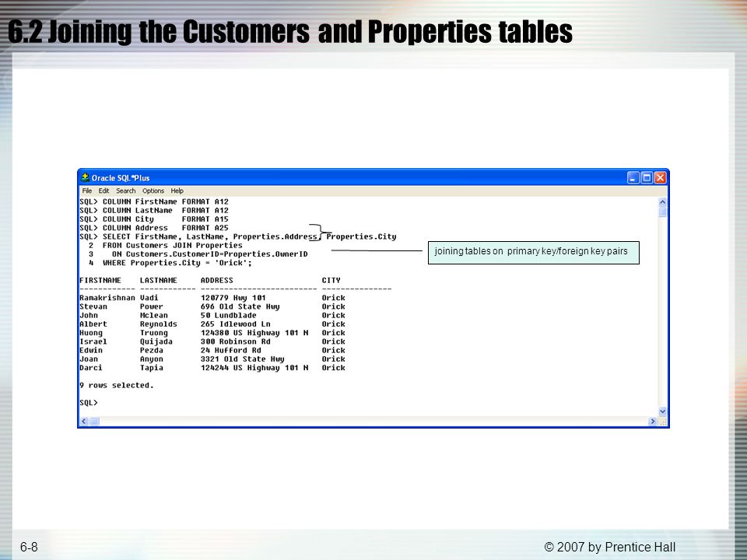747x560 pixels.
Task: Click the last name Quijada
Action: coord(156,341)
